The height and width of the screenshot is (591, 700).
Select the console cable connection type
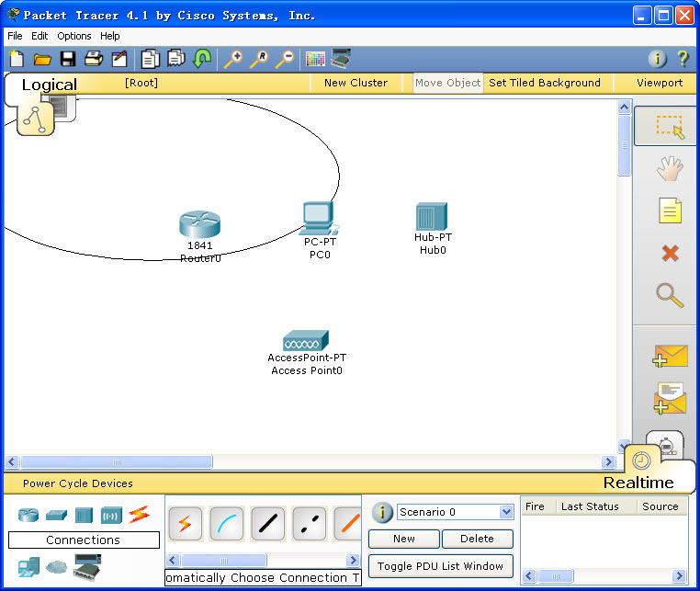pos(227,524)
